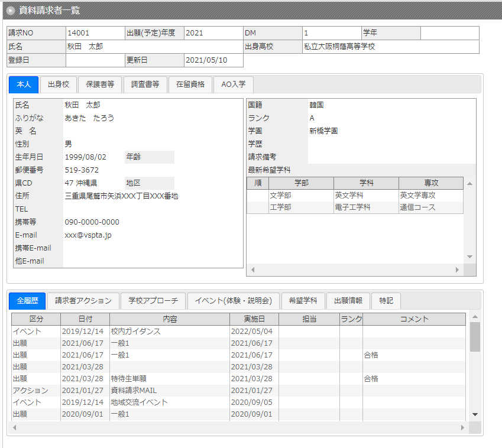Screen dimensions: 502x448
Task: Click the 内容 column header
Action: tap(170, 319)
